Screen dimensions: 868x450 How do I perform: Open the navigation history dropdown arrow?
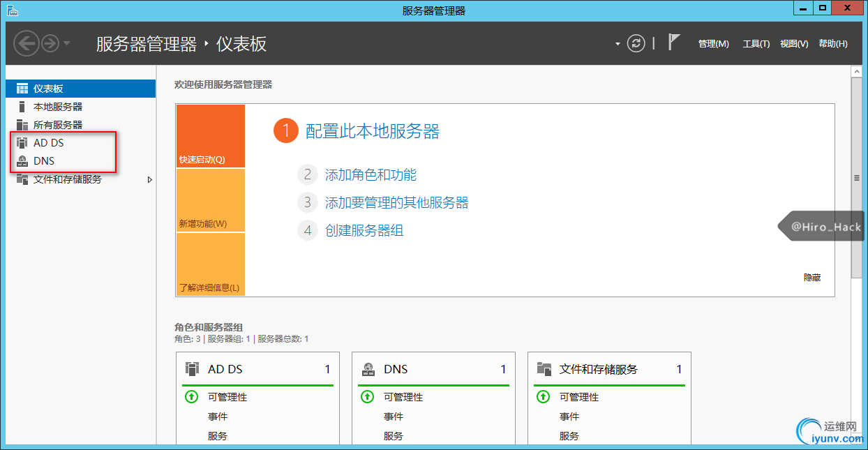(67, 43)
